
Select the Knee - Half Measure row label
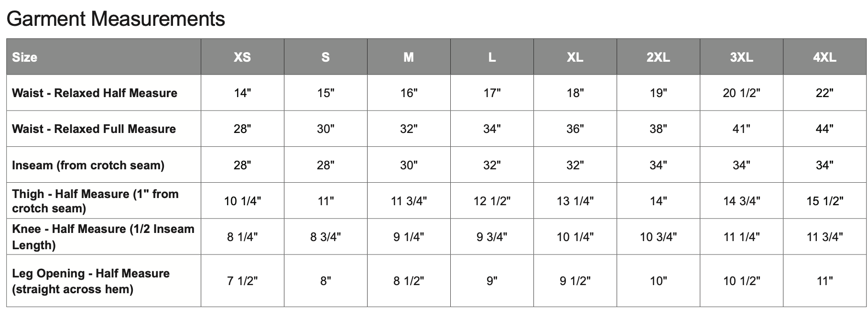pos(103,237)
